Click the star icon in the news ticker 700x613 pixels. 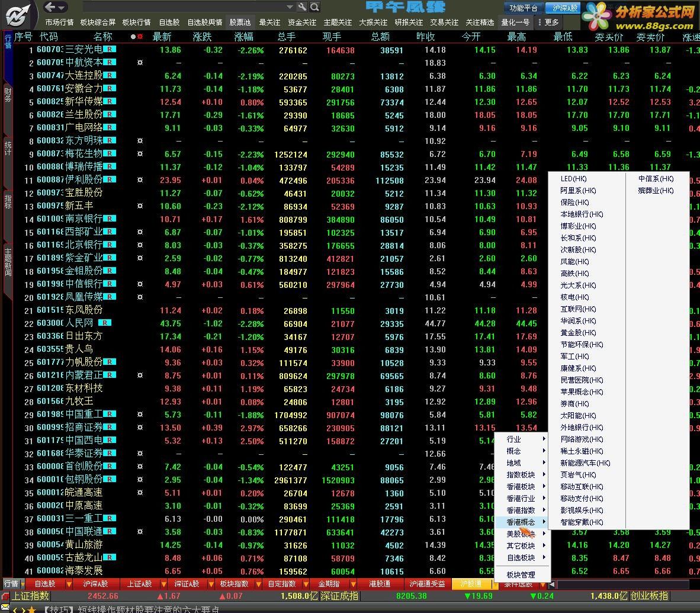coord(32,609)
